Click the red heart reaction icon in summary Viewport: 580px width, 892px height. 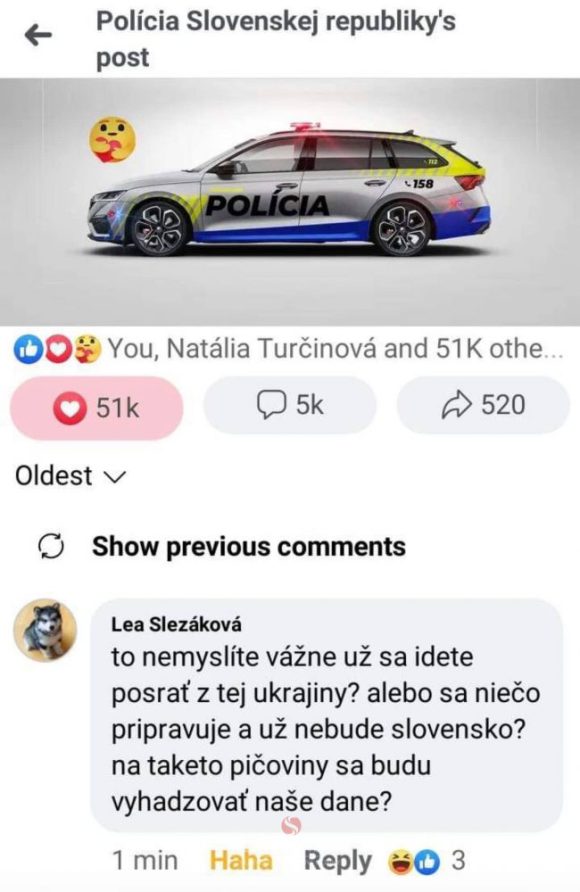(56, 349)
